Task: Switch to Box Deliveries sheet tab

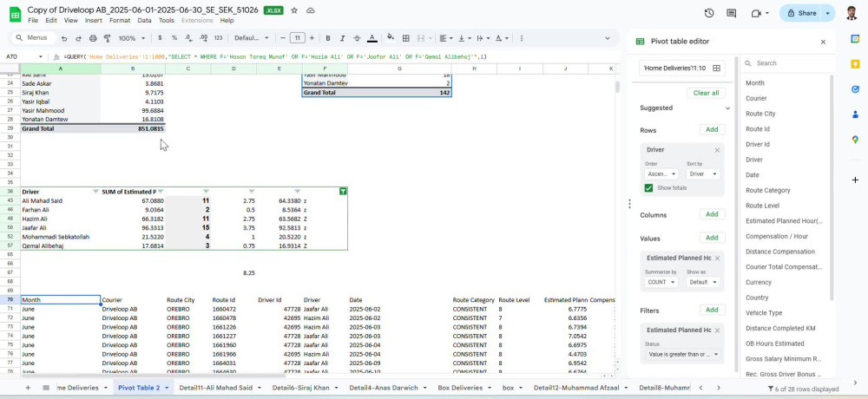Action: click(x=459, y=388)
